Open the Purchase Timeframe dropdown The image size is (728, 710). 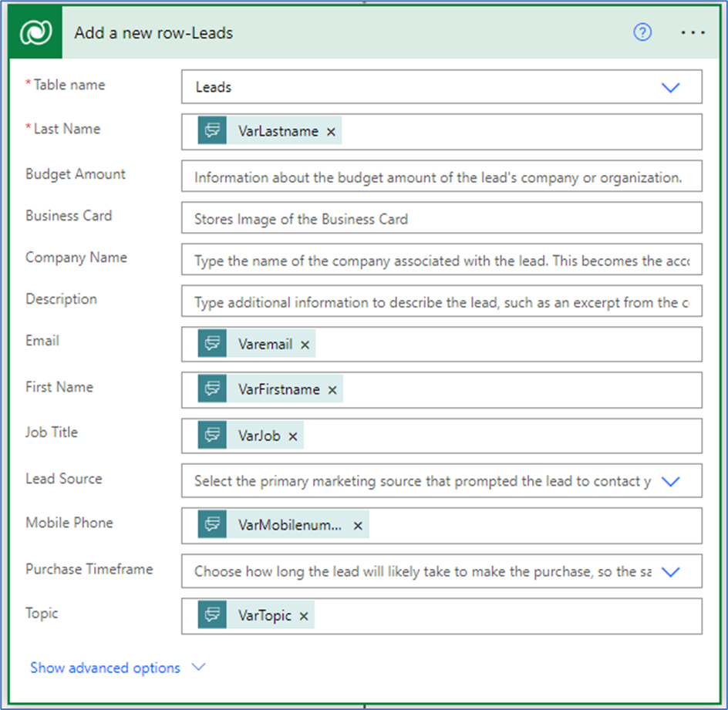[x=670, y=571]
